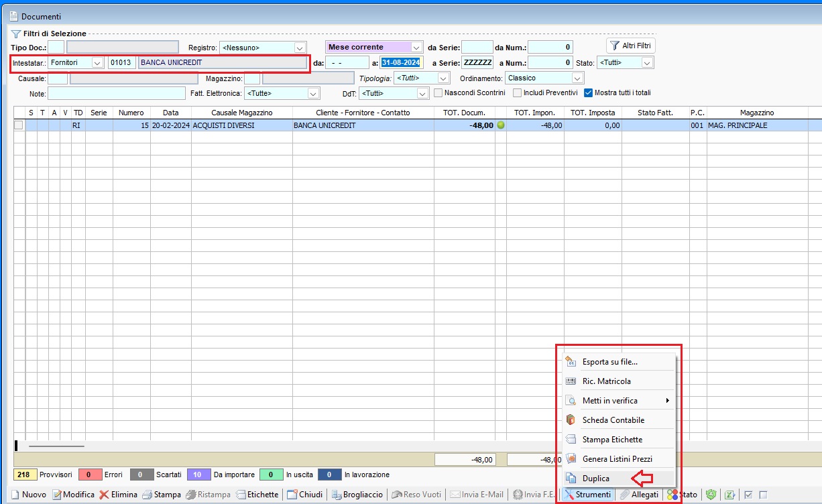822x504 pixels.
Task: Open the Ordinamento Classico dropdown
Action: coord(577,78)
